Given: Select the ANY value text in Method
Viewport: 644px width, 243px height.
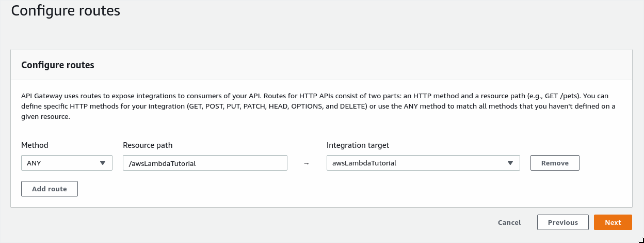Looking at the screenshot, I should (x=34, y=163).
